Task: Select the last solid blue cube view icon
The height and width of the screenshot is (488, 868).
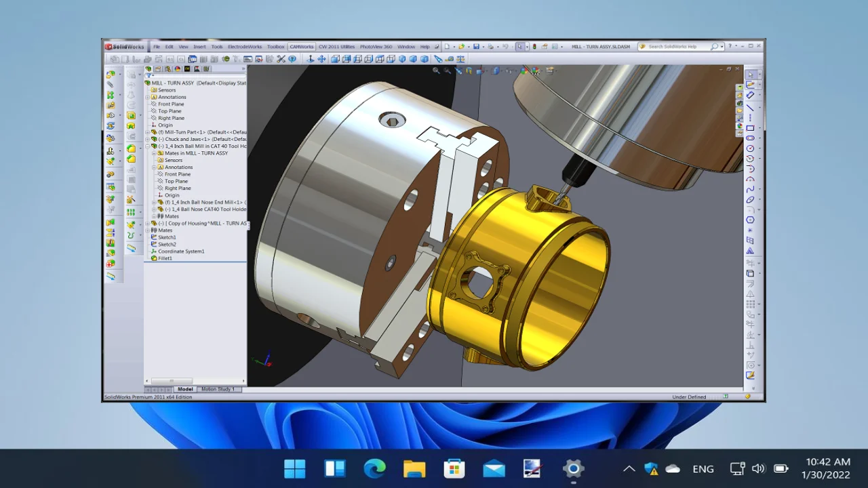Action: coord(425,59)
